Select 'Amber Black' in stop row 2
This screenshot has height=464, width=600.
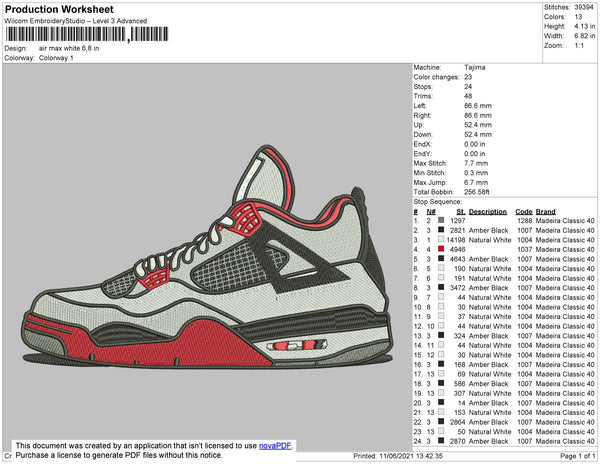(488, 230)
